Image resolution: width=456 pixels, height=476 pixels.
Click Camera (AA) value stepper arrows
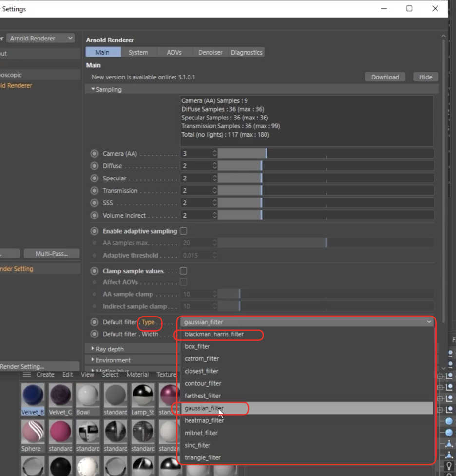(x=215, y=154)
